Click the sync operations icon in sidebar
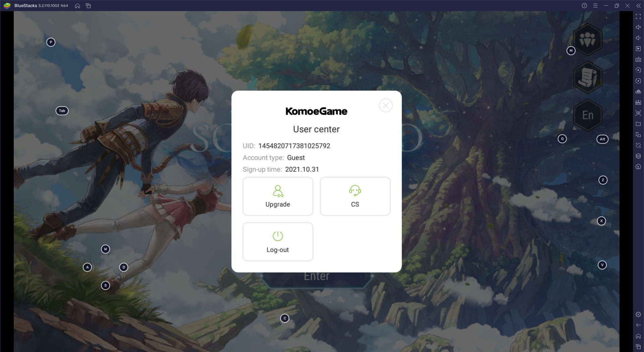 click(638, 81)
